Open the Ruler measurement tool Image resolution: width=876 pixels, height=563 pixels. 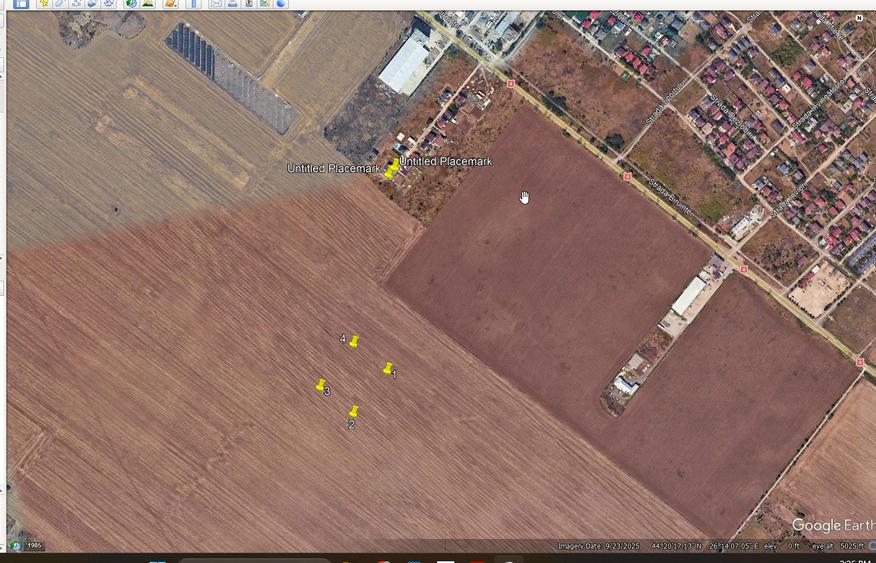point(193,3)
